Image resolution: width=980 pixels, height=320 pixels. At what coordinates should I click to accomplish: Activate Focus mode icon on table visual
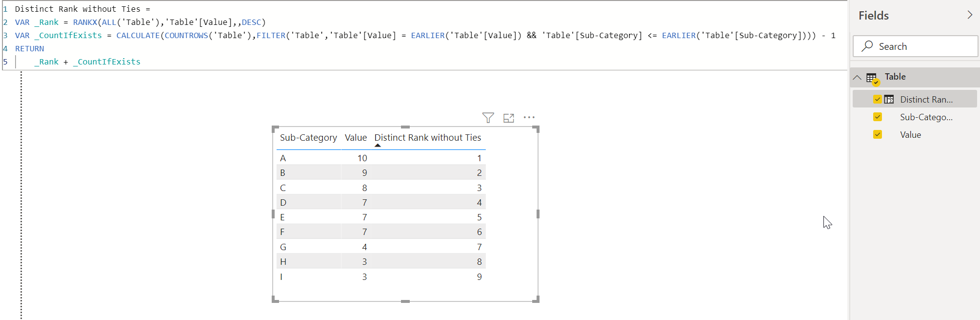509,118
